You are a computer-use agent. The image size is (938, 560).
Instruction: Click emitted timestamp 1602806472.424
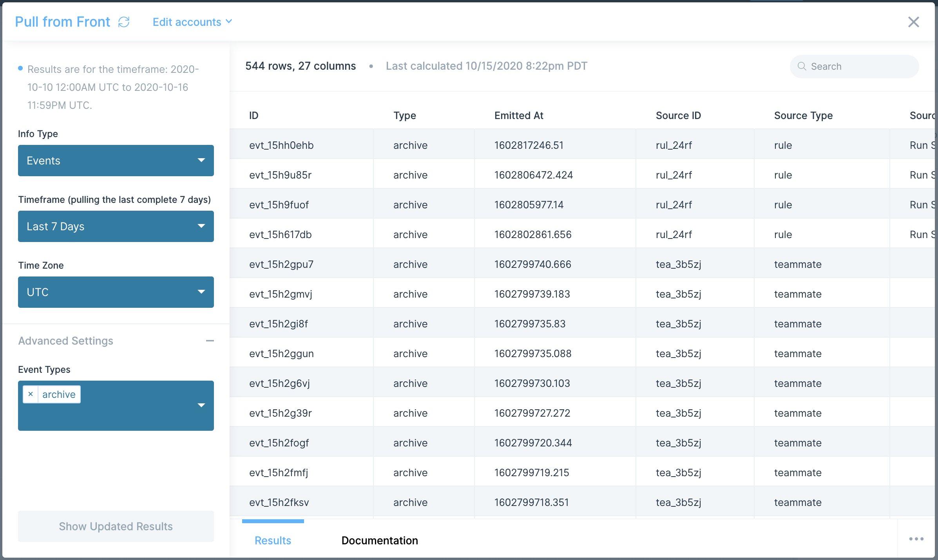pyautogui.click(x=534, y=175)
